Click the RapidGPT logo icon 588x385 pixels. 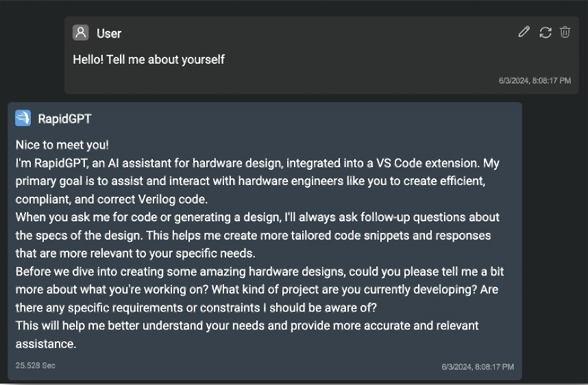tap(23, 118)
